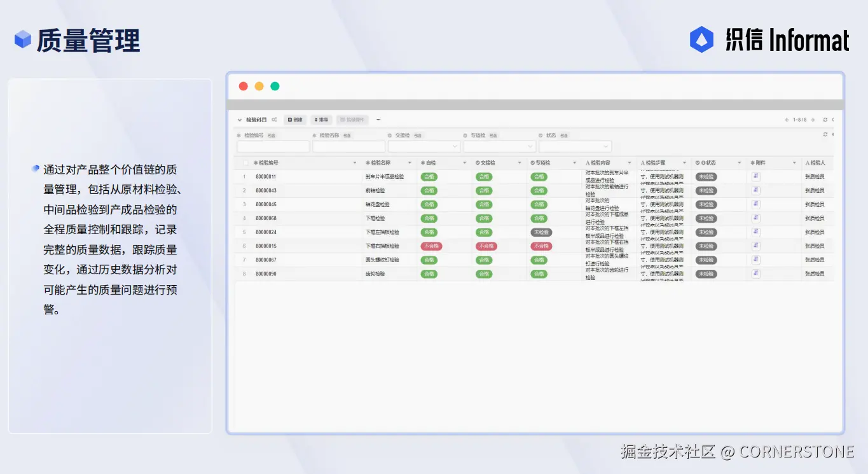Open attachment icon in row 80000024
The height and width of the screenshot is (474, 868).
tap(756, 232)
